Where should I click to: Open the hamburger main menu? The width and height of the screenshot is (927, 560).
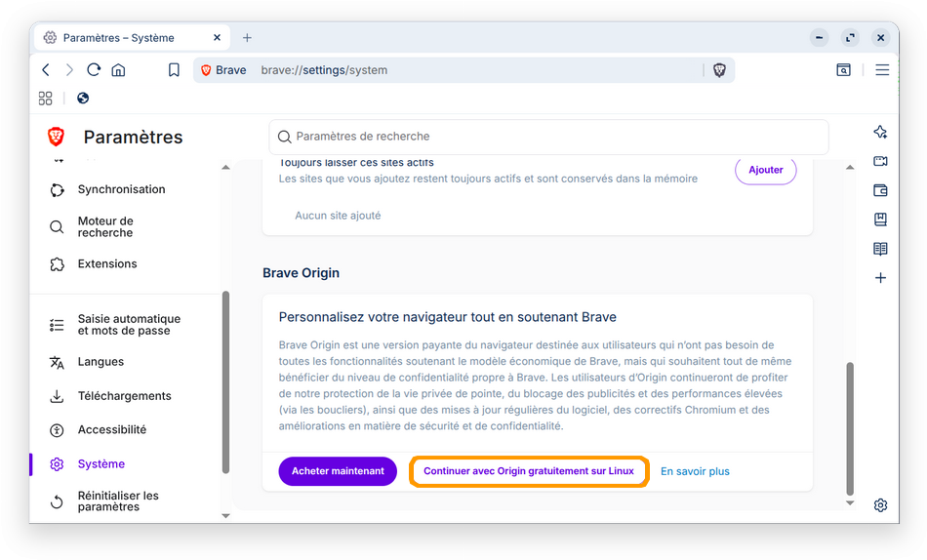tap(882, 70)
